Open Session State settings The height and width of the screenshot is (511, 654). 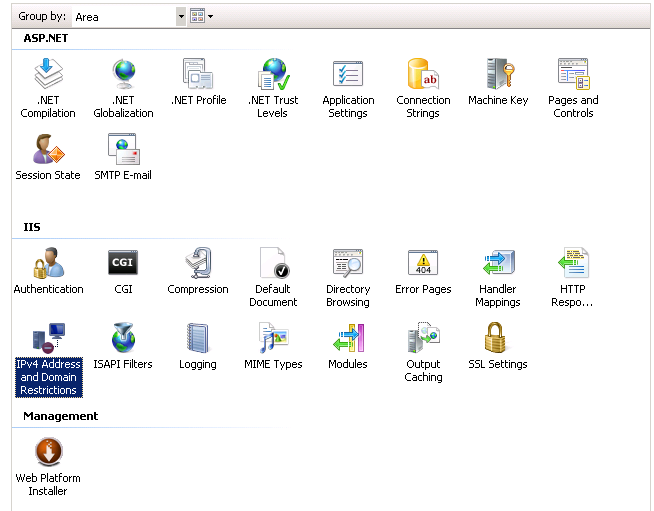point(48,157)
